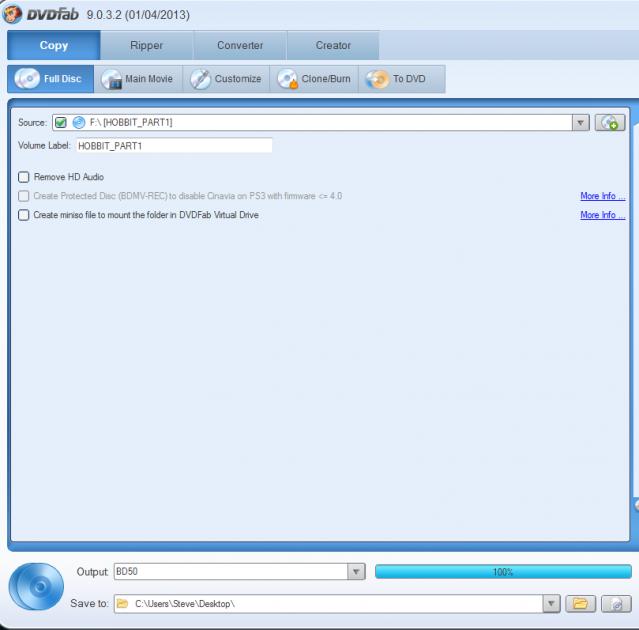Screen dimensions: 639x630
Task: Browse for the Save to folder
Action: [579, 604]
